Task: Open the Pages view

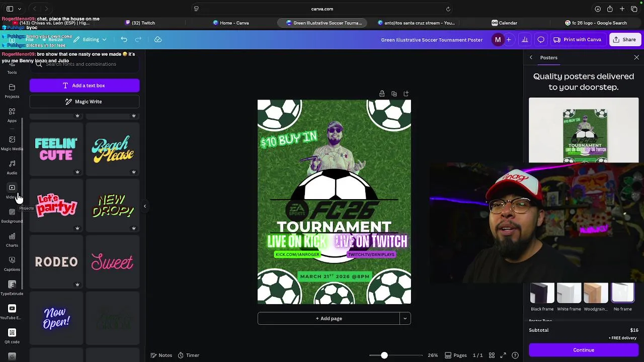Action: pyautogui.click(x=456, y=355)
